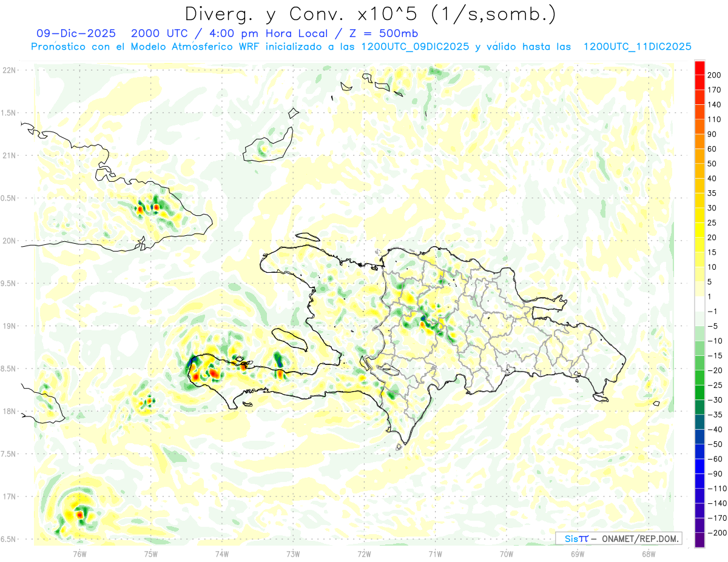
Task: Click the '7.5N' latitude label
Action: [x=8, y=454]
